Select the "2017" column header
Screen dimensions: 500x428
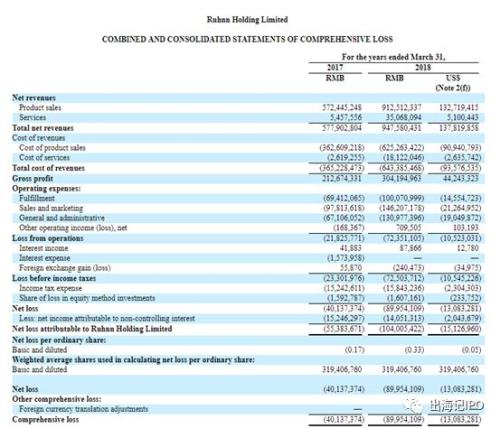click(x=335, y=67)
